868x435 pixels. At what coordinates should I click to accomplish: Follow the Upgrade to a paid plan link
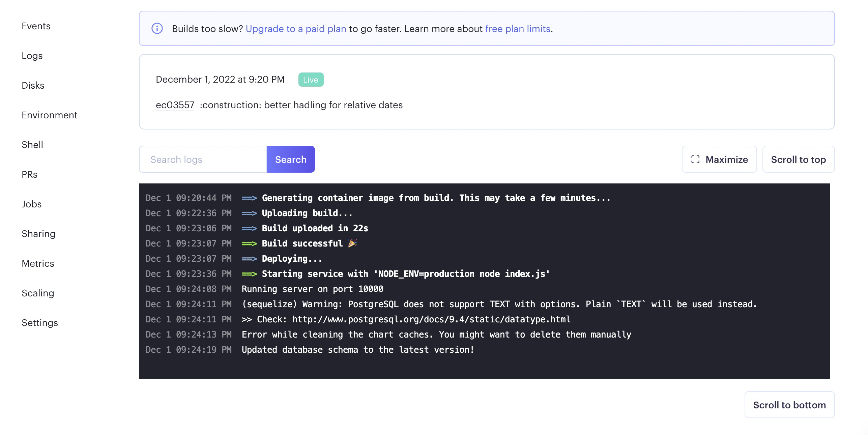[x=296, y=28]
